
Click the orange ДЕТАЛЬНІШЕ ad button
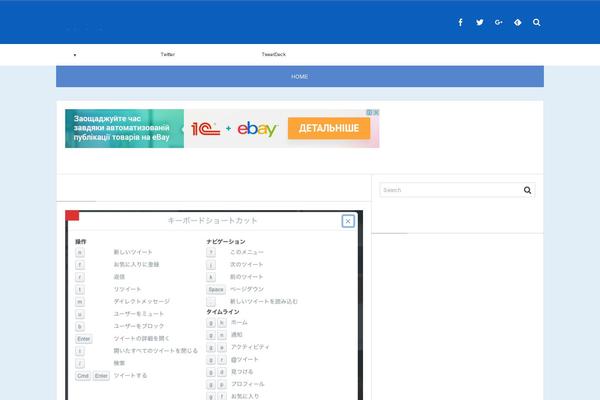tap(329, 128)
